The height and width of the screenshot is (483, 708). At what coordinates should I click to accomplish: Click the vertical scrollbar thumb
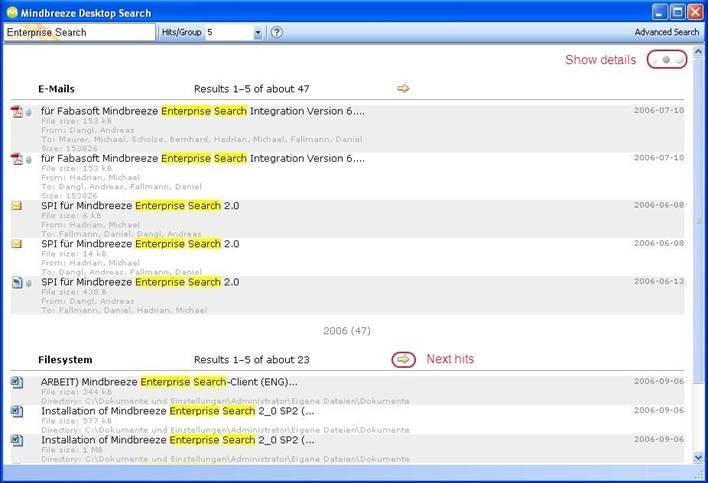click(x=698, y=221)
